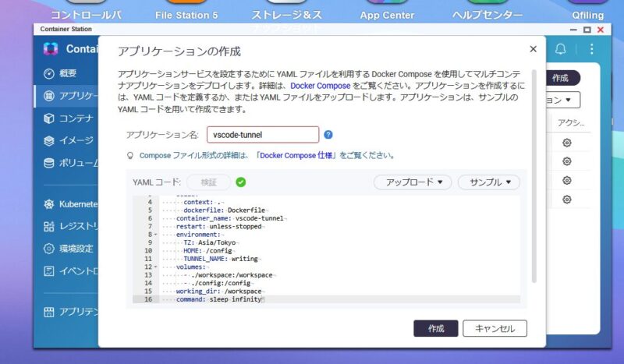Click the 検証 validate button
The width and height of the screenshot is (624, 364).
208,182
